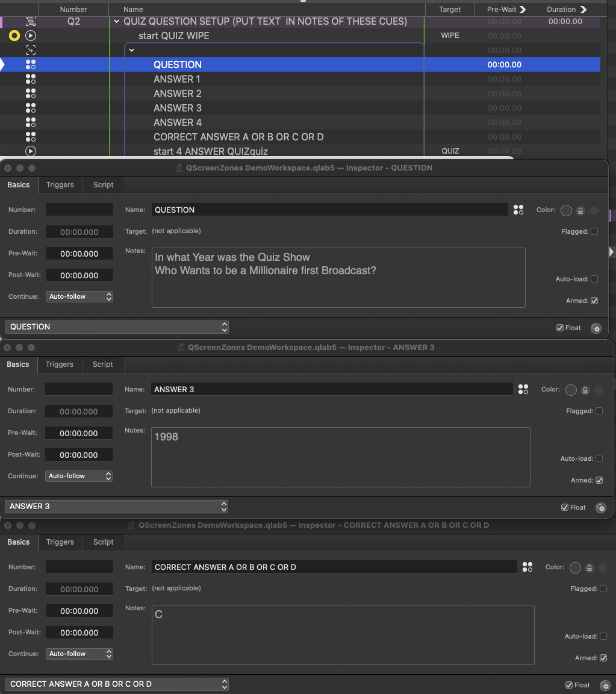616x694 pixels.
Task: Click the lock icon beside Color in ANSWER 3 inspector
Action: [585, 390]
